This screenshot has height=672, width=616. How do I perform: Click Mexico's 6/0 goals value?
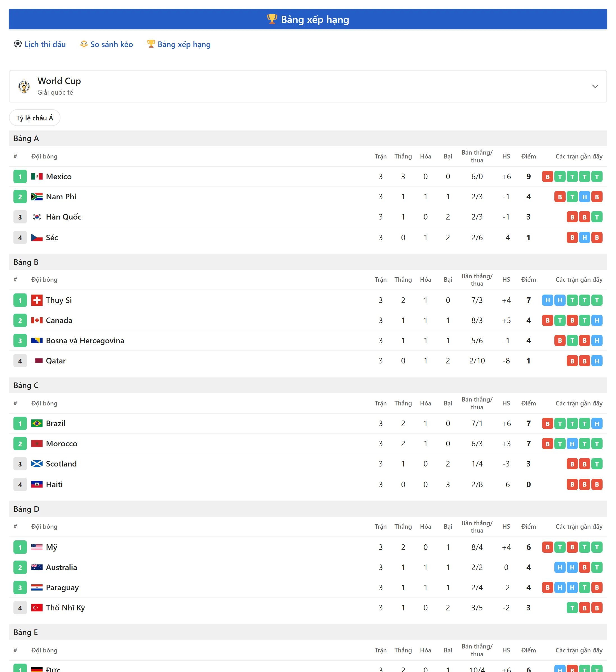477,177
